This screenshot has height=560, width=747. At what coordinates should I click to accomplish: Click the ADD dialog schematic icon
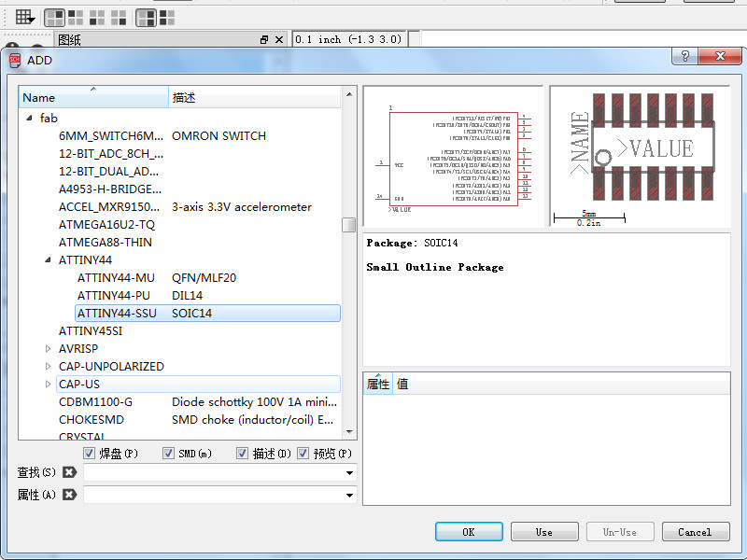click(x=15, y=61)
